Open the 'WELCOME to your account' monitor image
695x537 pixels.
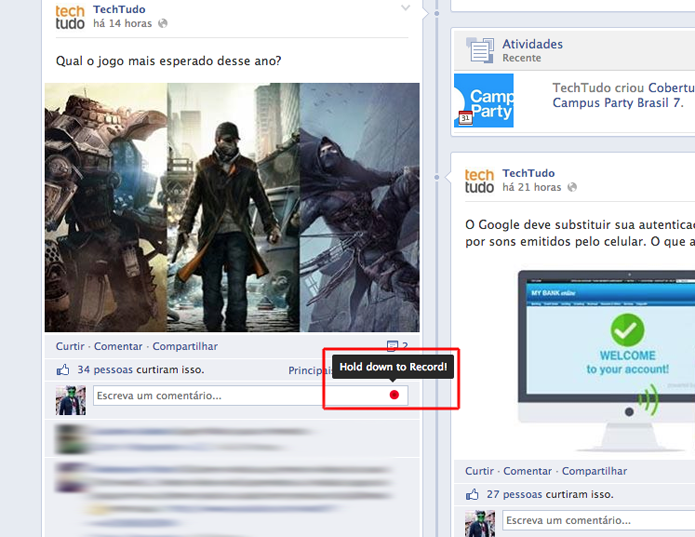[x=606, y=361]
